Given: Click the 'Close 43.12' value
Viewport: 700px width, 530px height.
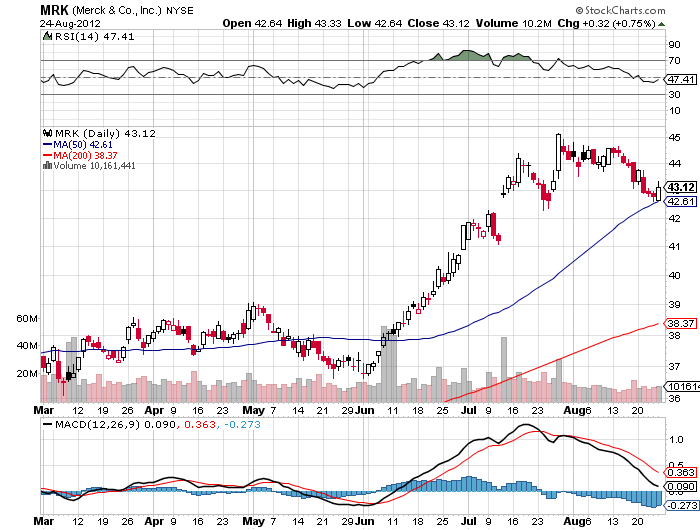Looking at the screenshot, I should click(x=438, y=23).
